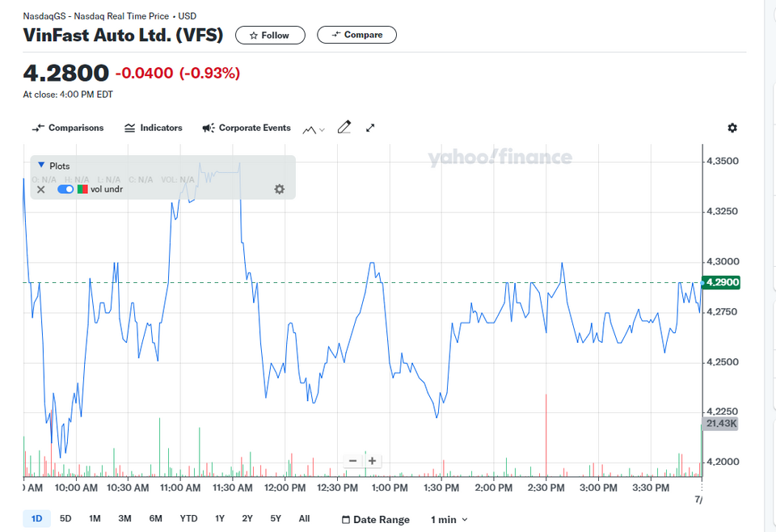776x532 pixels.
Task: Open the 1 min interval dropdown
Action: click(x=449, y=520)
